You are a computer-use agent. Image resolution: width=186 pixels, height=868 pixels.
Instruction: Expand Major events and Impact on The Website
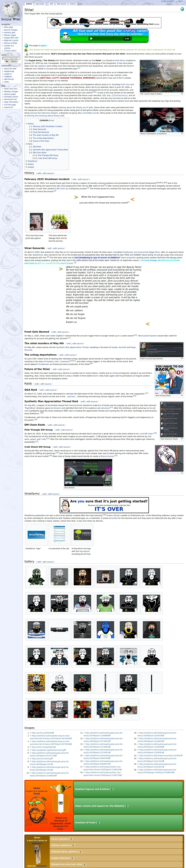[127, 806]
